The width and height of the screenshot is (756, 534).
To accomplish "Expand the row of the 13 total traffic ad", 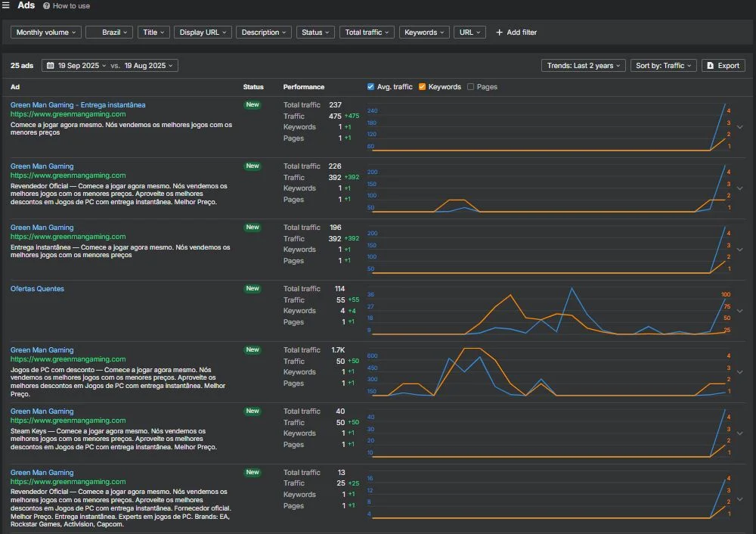I will [x=739, y=499].
